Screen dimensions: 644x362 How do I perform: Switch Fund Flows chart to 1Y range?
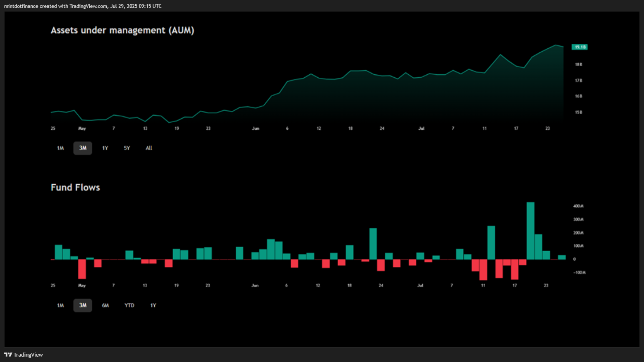coord(153,305)
